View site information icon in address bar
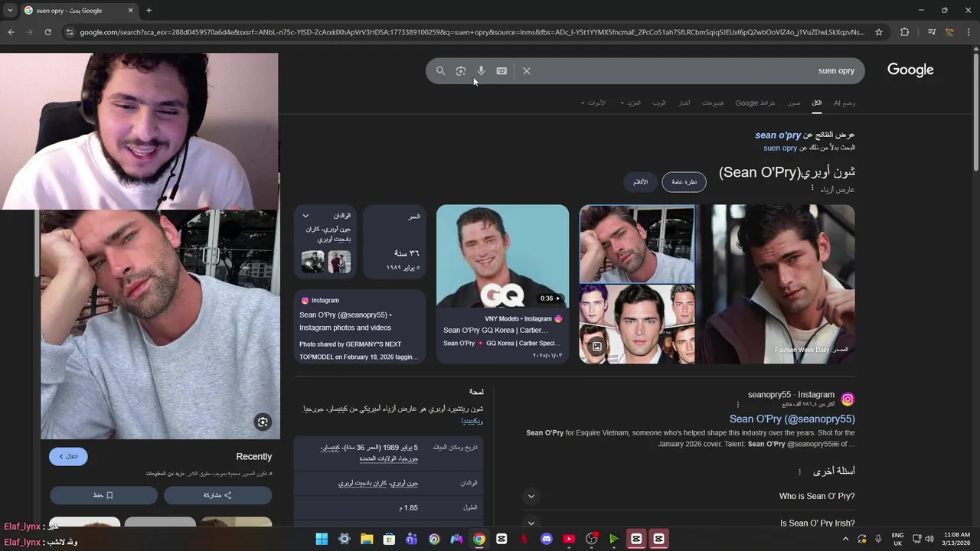Screen dimensions: 980x551 tap(70, 32)
